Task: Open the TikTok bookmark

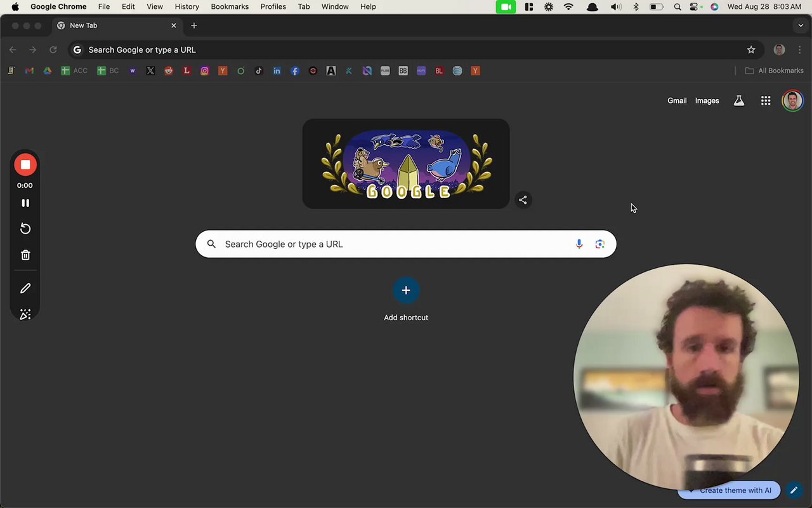Action: click(259, 71)
